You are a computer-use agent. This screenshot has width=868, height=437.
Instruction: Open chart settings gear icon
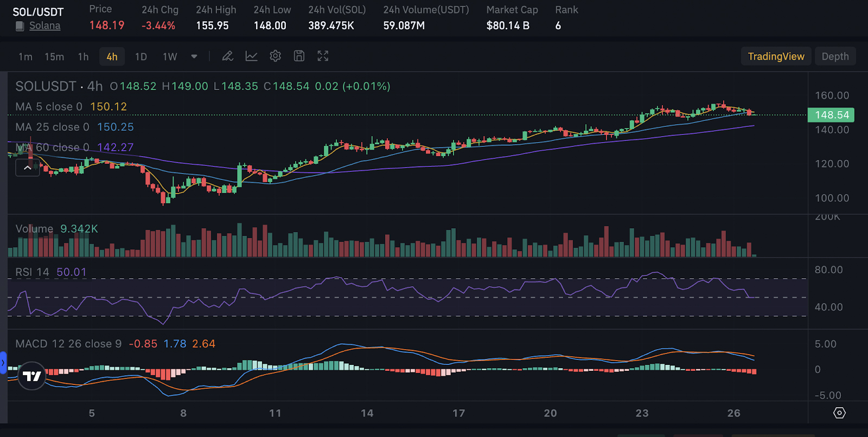(x=276, y=56)
